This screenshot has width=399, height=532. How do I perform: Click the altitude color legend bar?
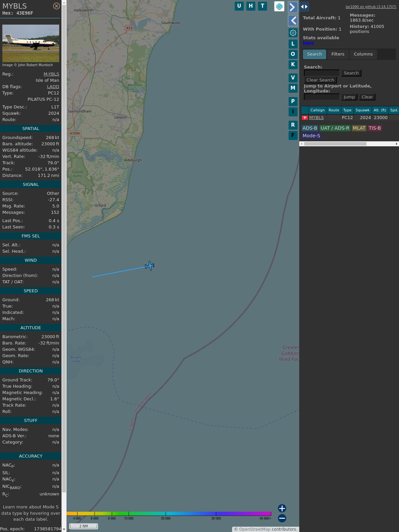point(169,514)
